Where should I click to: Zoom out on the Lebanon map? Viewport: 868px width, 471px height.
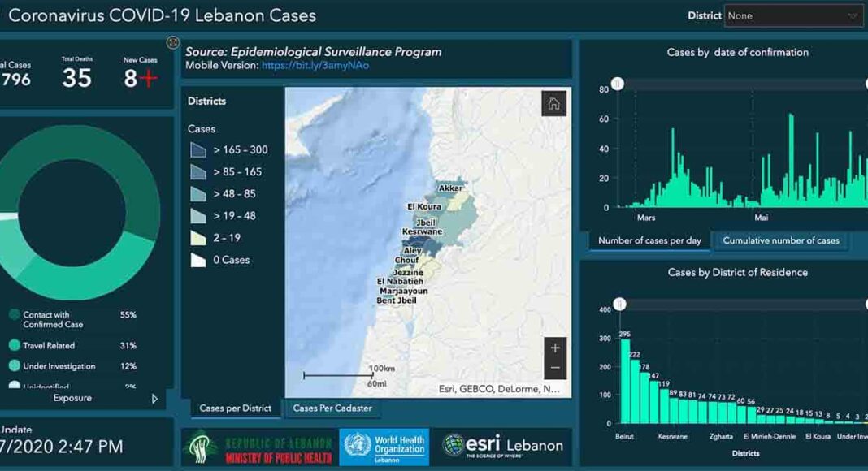[555, 368]
